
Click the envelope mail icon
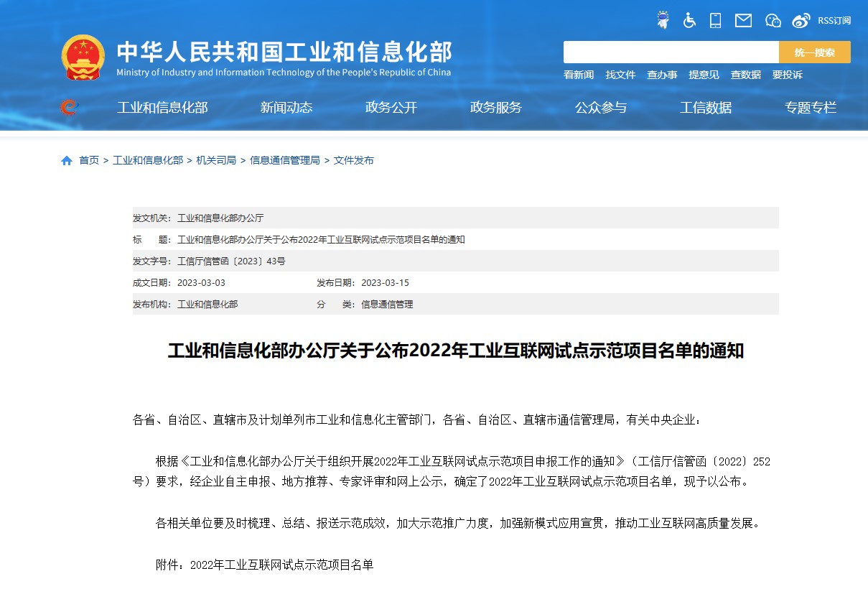pyautogui.click(x=743, y=20)
